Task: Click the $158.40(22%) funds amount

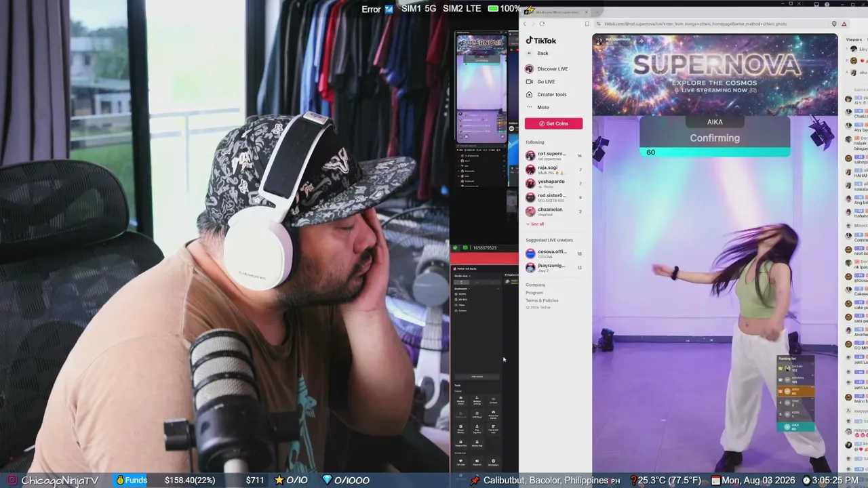Action: tap(191, 480)
